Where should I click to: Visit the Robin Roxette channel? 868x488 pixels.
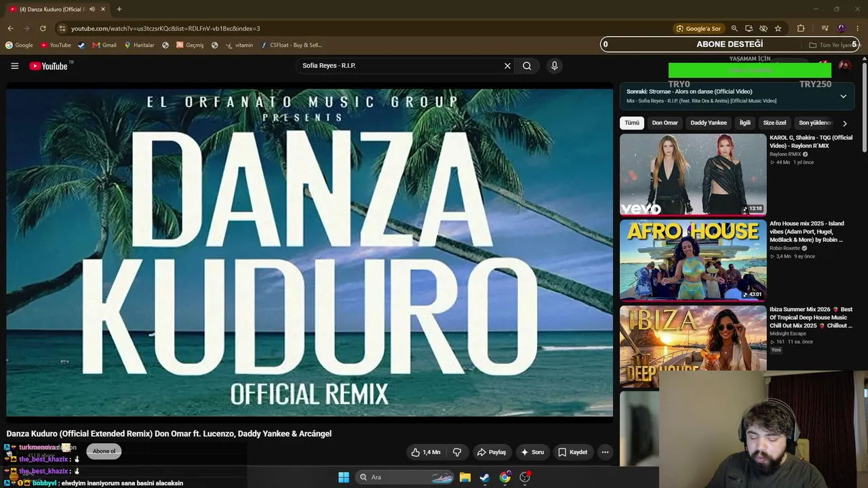pyautogui.click(x=785, y=248)
